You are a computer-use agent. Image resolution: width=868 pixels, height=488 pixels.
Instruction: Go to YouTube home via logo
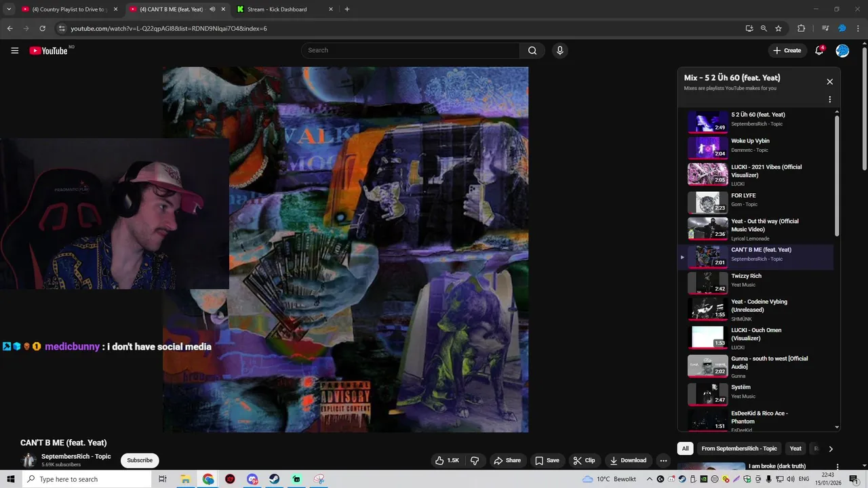point(49,51)
